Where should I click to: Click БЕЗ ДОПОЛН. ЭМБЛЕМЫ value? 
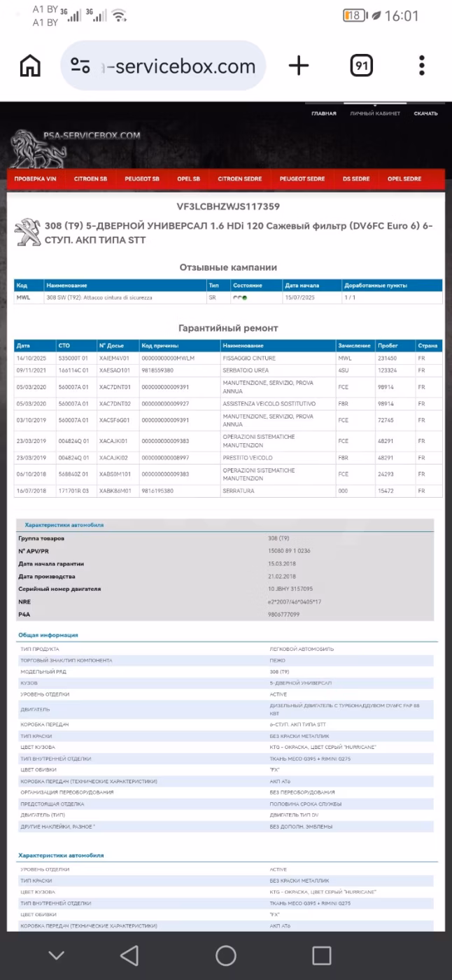(x=301, y=826)
